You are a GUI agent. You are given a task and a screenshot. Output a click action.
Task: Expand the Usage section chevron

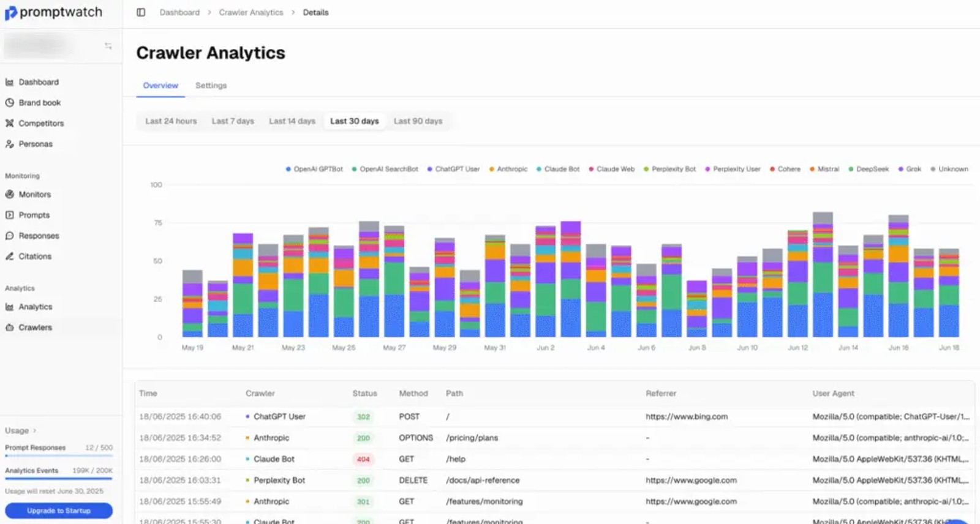pyautogui.click(x=34, y=430)
